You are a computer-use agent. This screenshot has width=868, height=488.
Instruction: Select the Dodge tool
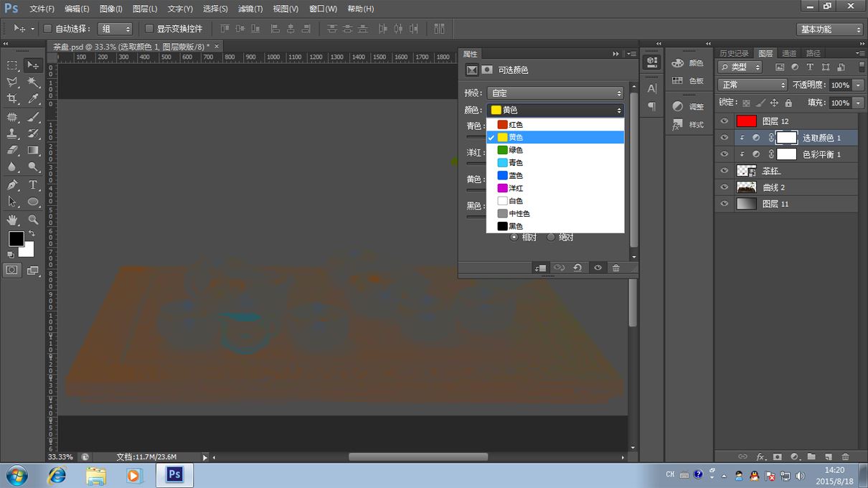33,167
